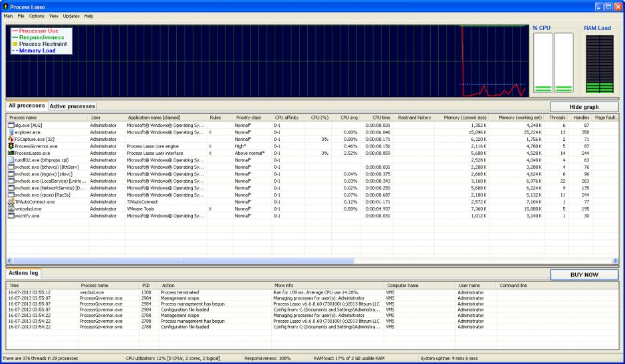The image size is (625, 364).
Task: Click the horizontal scrollbar thumb of process list
Action: click(x=184, y=260)
